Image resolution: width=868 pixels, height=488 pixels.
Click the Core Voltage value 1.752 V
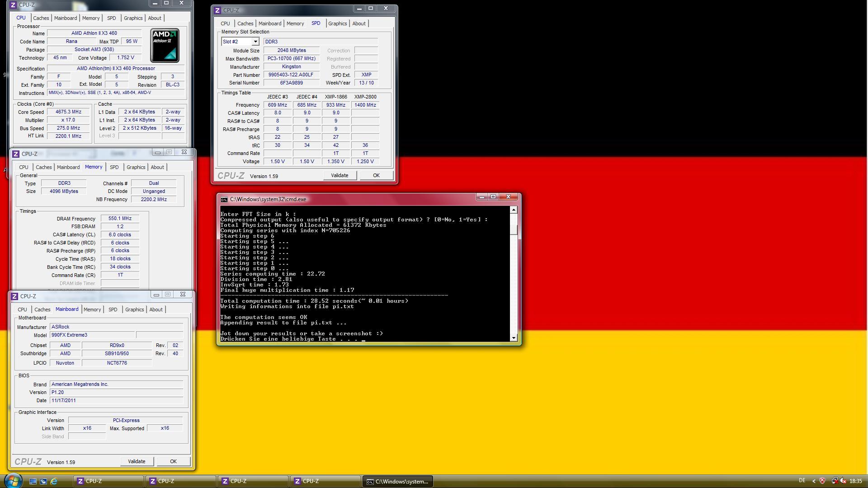tap(125, 58)
